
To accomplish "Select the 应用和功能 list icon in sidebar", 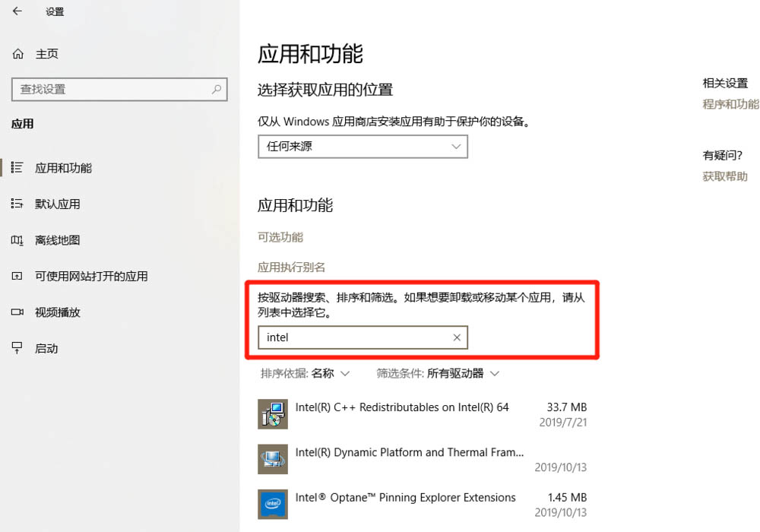I will pos(17,168).
